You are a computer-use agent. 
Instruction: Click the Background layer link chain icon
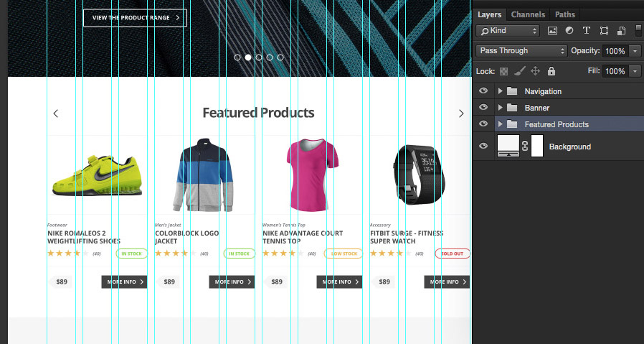coord(525,146)
